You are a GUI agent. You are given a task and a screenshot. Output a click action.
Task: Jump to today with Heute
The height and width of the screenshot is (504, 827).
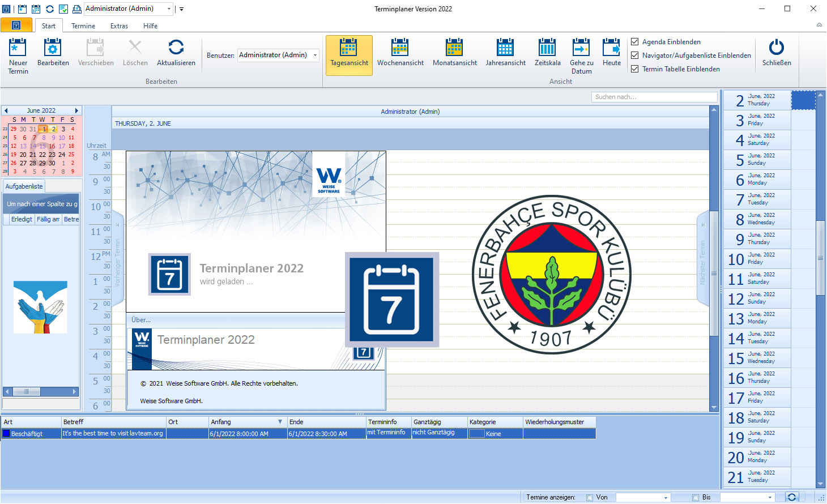pyautogui.click(x=611, y=48)
